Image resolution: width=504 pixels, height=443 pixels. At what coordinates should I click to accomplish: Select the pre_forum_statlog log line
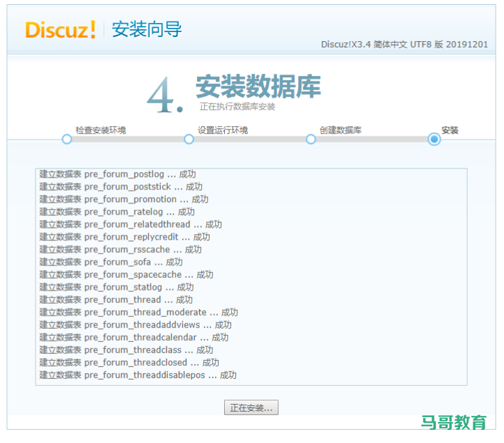pyautogui.click(x=117, y=287)
